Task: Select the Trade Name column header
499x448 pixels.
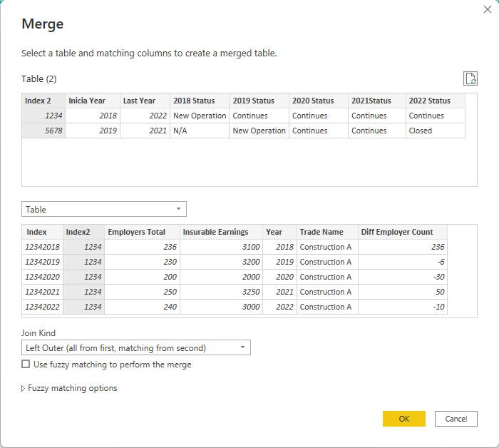Action: click(x=327, y=232)
